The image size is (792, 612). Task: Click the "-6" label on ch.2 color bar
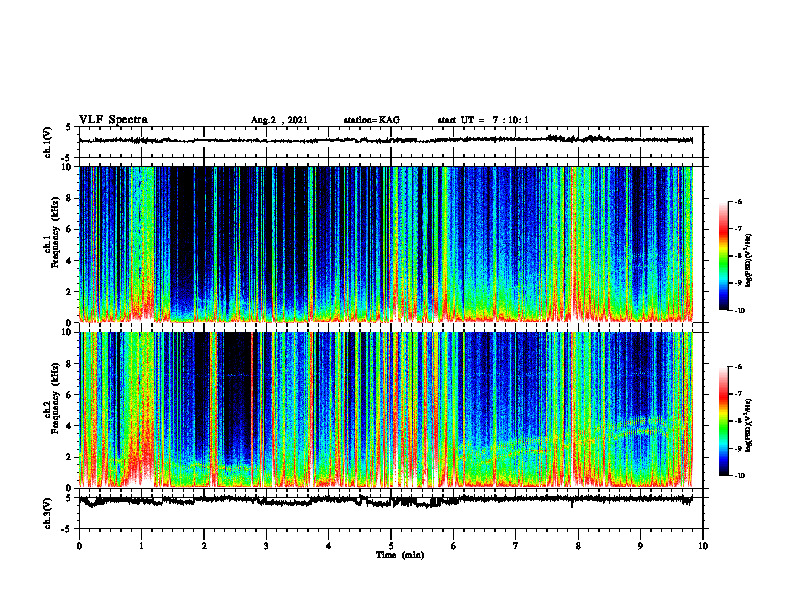click(x=738, y=367)
